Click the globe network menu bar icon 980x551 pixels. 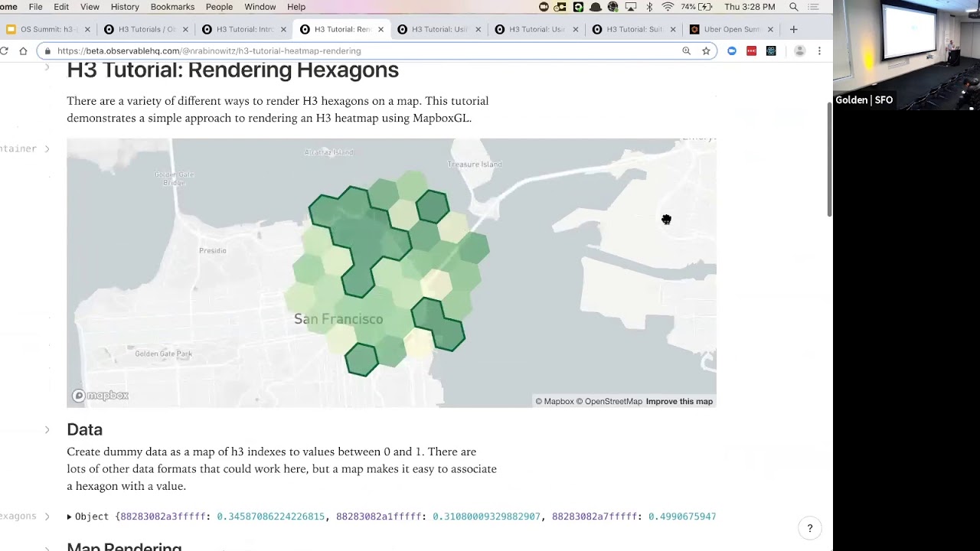(612, 7)
